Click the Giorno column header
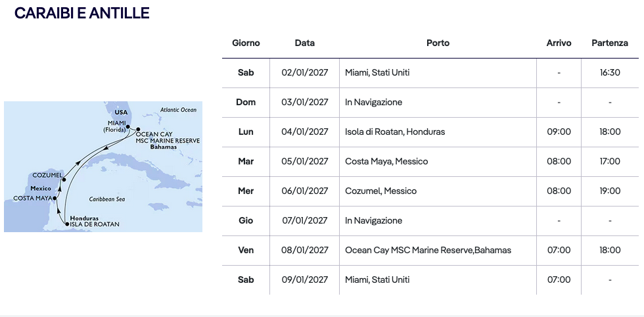Image resolution: width=644 pixels, height=317 pixels. [x=246, y=43]
